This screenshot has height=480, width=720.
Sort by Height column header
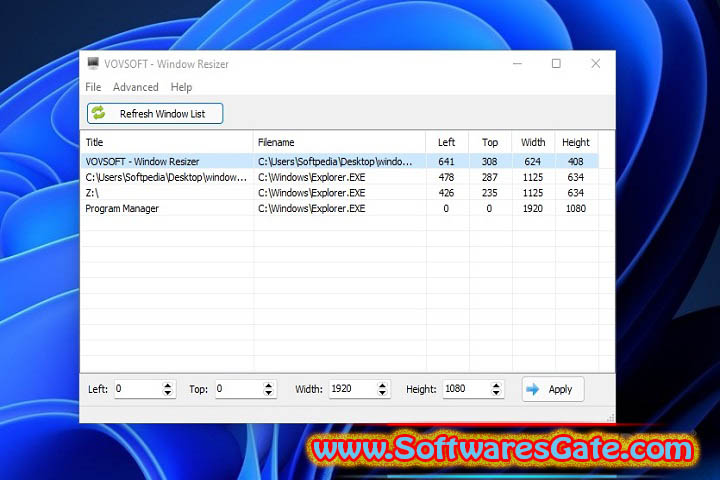(x=576, y=142)
